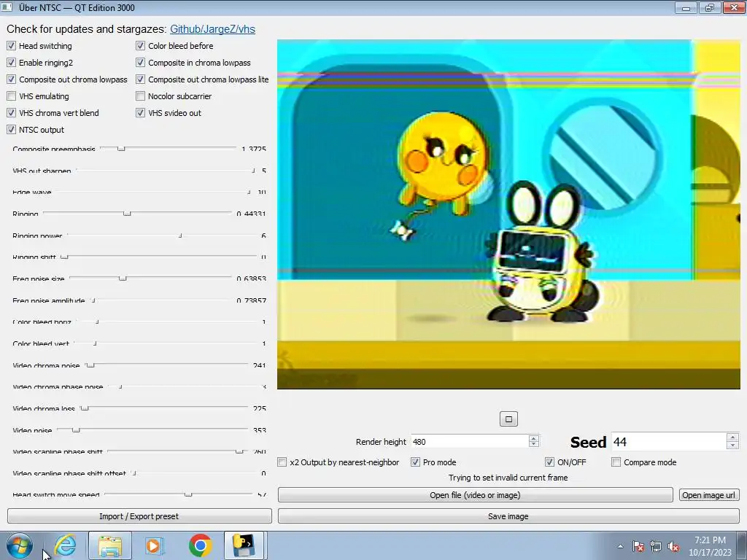Open Action Center flag tray icon

coord(638,546)
